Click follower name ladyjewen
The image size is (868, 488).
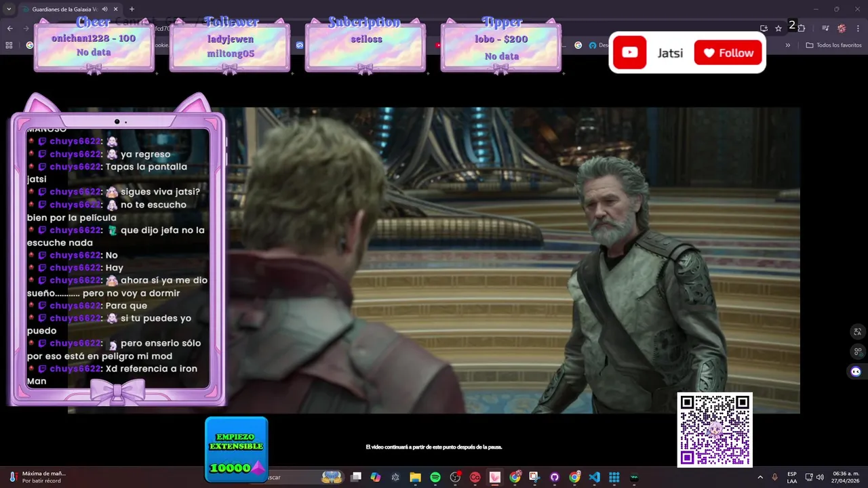[231, 39]
